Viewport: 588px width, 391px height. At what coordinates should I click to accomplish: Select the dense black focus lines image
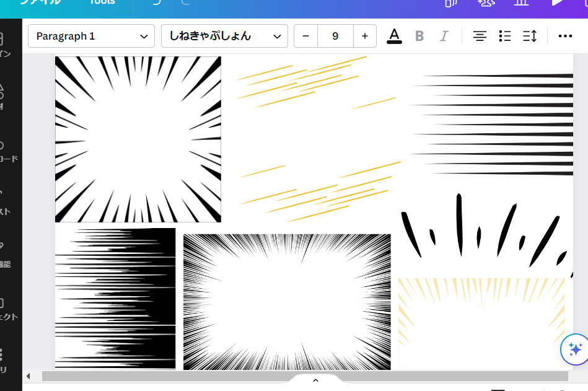(287, 302)
